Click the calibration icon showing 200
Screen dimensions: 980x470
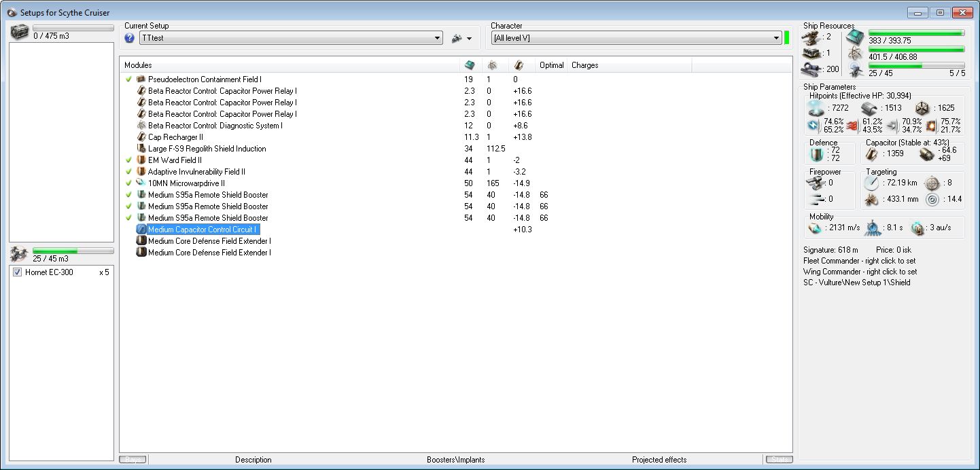click(811, 69)
